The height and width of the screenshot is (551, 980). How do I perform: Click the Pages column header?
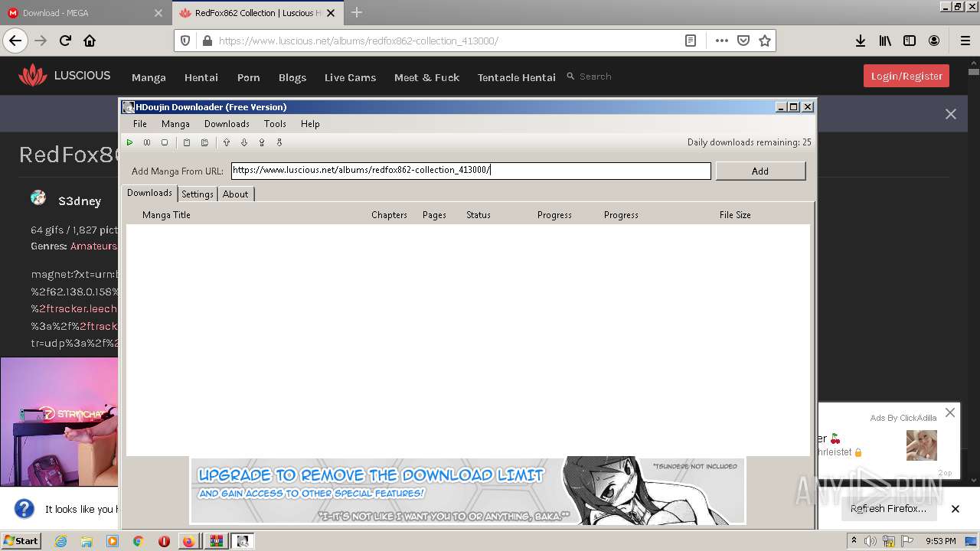(x=434, y=215)
